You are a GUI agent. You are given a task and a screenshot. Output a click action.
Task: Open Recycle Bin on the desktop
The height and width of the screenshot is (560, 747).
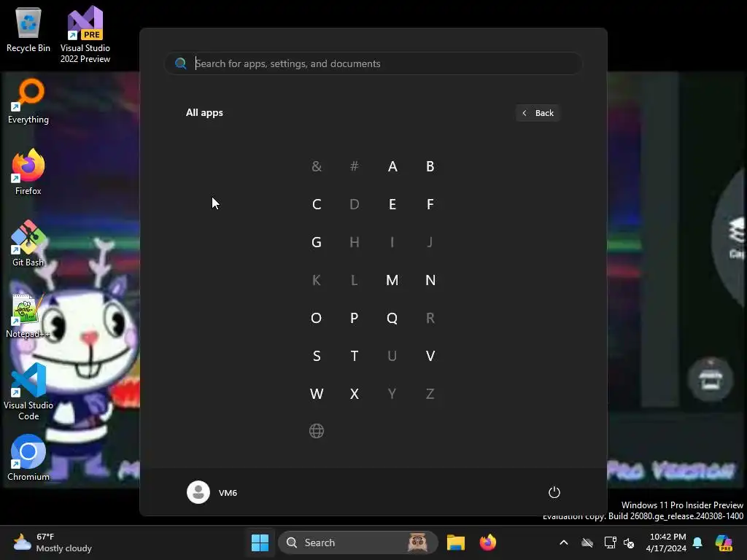[28, 29]
